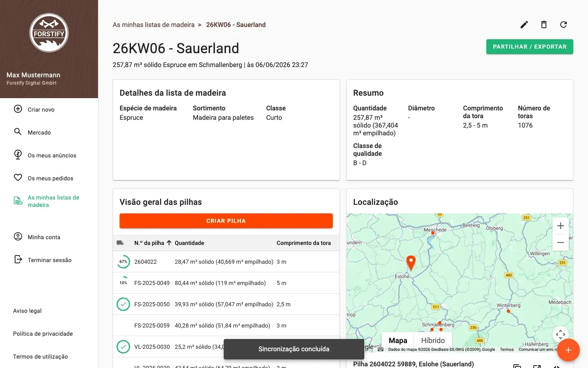Click the logout icon beside Terminar sessão
The image size is (588, 368).
18,259
